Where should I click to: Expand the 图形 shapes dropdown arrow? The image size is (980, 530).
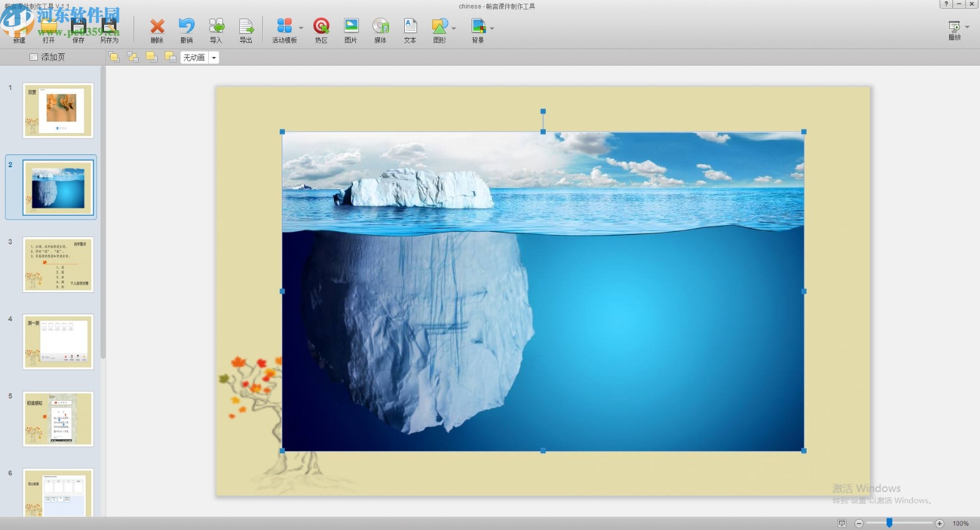pyautogui.click(x=454, y=28)
